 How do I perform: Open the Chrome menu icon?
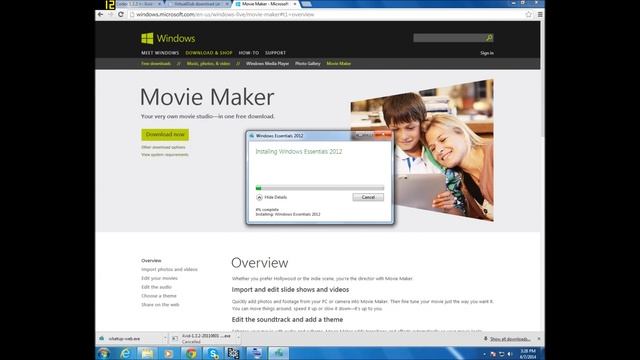tap(540, 14)
